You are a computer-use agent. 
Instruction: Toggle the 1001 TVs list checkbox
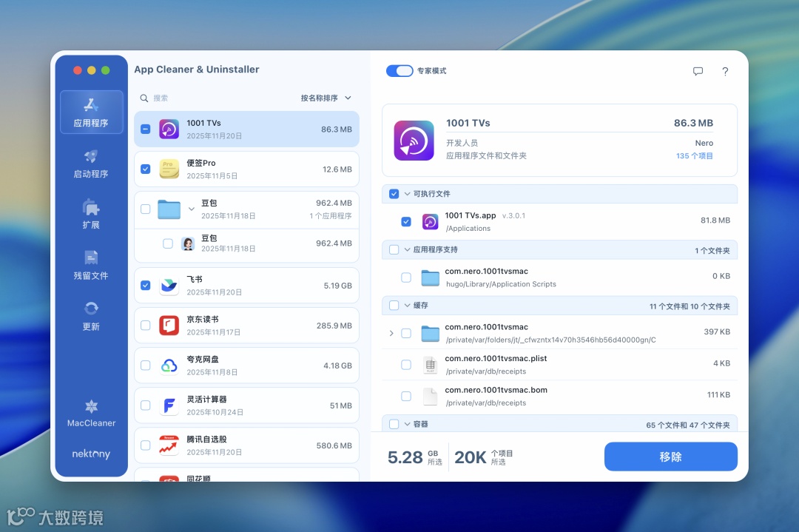(x=145, y=129)
